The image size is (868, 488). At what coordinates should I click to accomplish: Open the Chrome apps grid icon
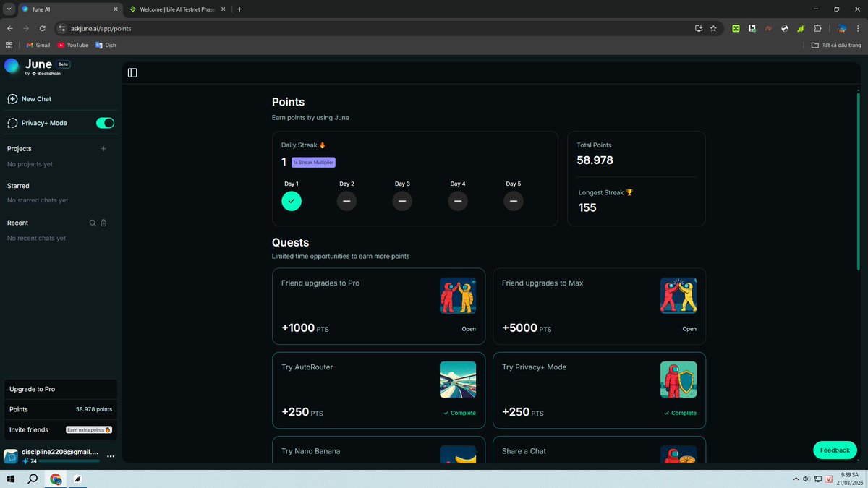click(x=9, y=45)
